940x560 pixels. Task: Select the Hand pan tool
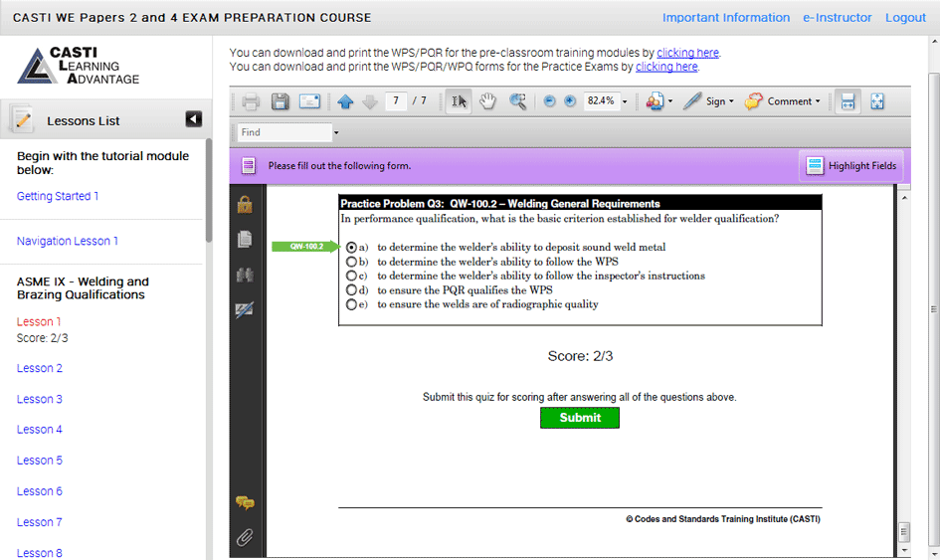pos(488,101)
